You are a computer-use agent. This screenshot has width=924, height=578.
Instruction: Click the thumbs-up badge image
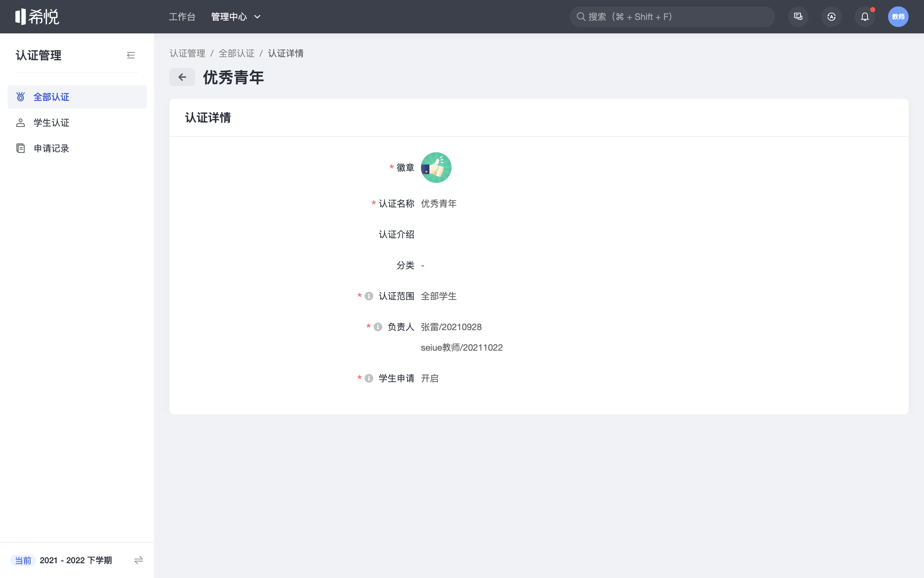click(436, 167)
